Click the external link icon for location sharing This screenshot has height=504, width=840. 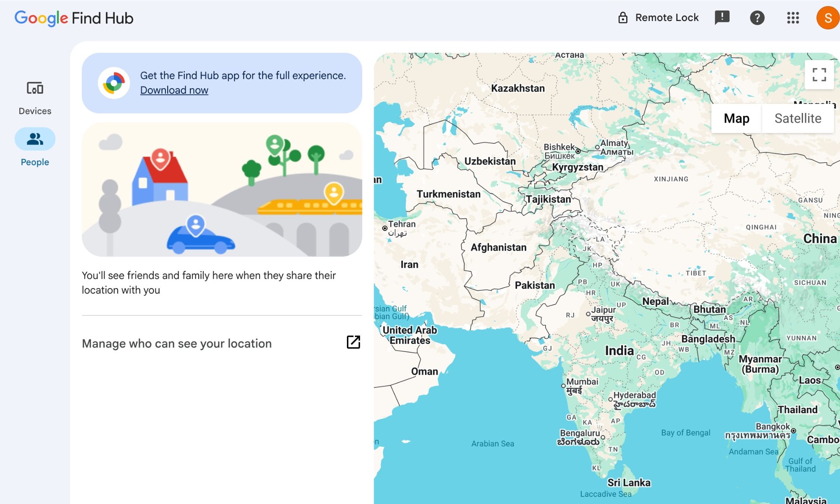(x=353, y=342)
